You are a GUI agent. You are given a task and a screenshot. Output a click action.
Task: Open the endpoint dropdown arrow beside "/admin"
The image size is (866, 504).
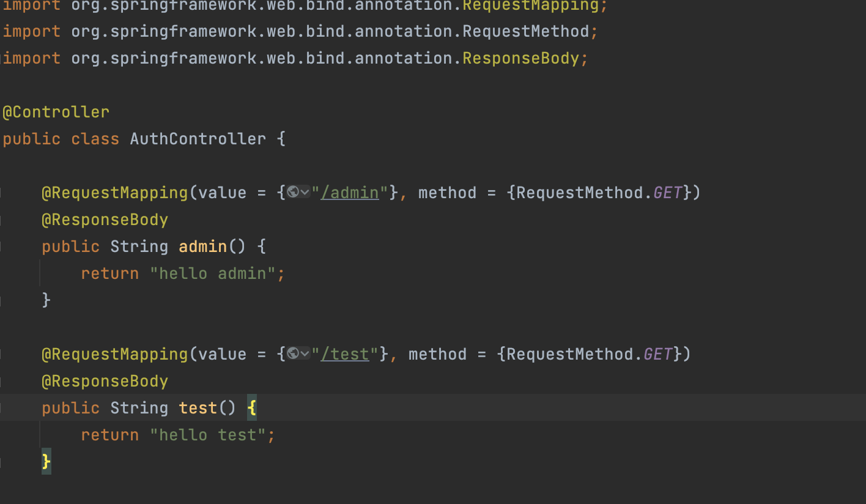[305, 193]
